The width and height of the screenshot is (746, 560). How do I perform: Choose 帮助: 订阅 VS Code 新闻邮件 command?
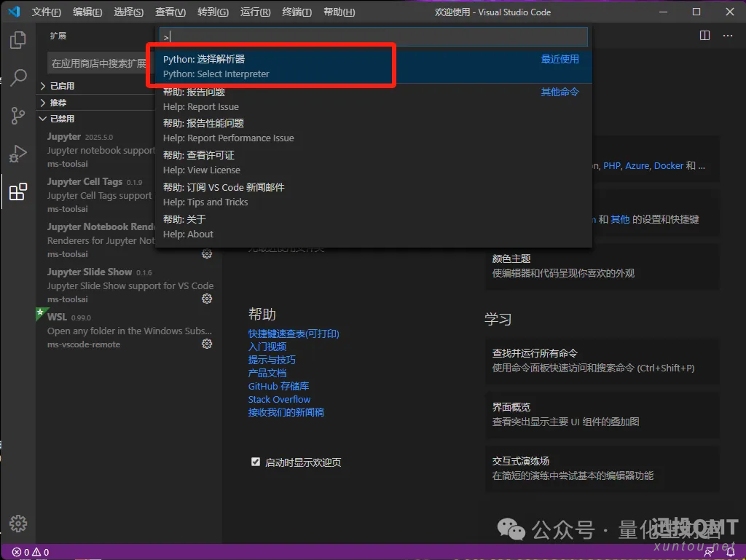coord(374,194)
